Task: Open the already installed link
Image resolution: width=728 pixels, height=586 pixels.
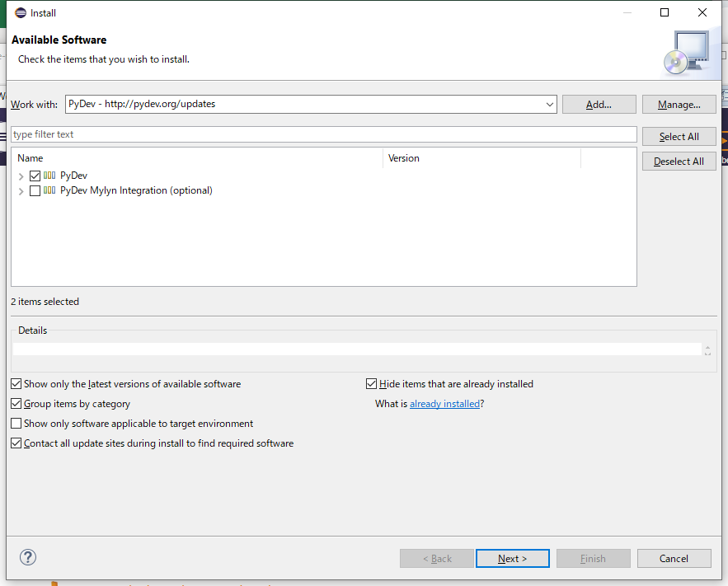Action: coord(444,404)
